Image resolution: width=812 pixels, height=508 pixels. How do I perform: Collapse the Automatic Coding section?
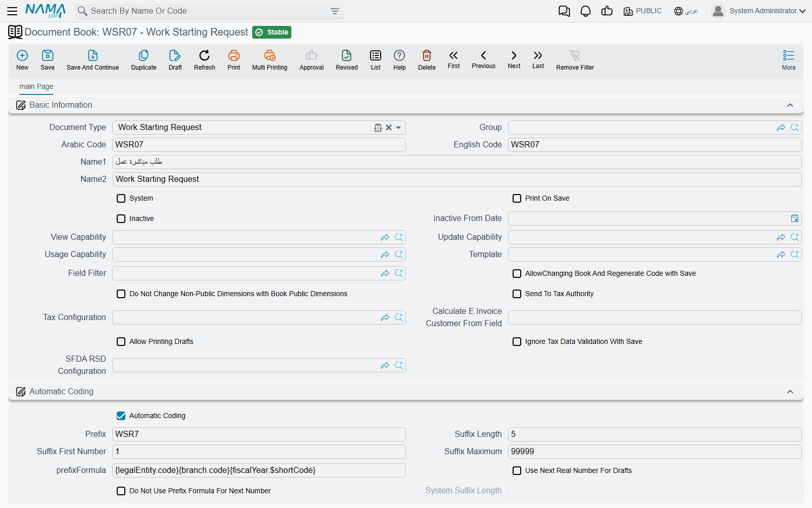790,392
